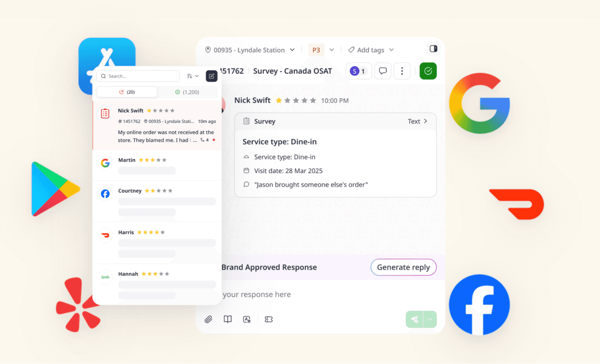
Task: Open internal comments with the speech bubble icon
Action: [383, 71]
